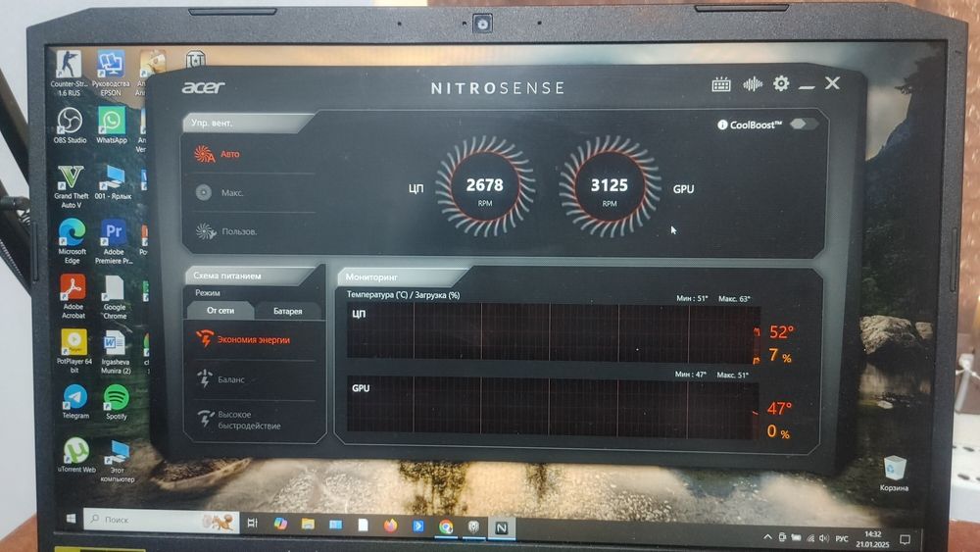Click the ЦП temperature graph
Viewport: 980px width, 552px height.
(553, 332)
